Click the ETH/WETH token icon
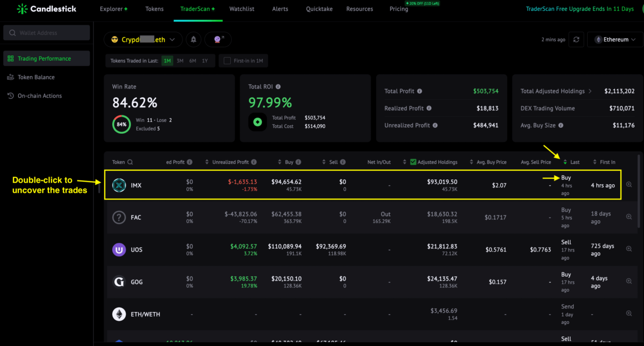644x346 pixels. (x=119, y=314)
